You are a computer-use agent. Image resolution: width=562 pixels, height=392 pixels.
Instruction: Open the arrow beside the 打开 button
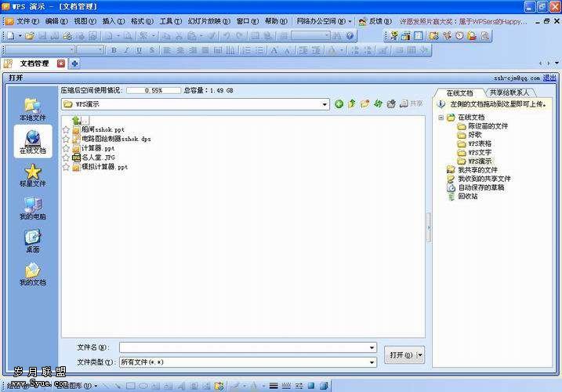(x=420, y=354)
